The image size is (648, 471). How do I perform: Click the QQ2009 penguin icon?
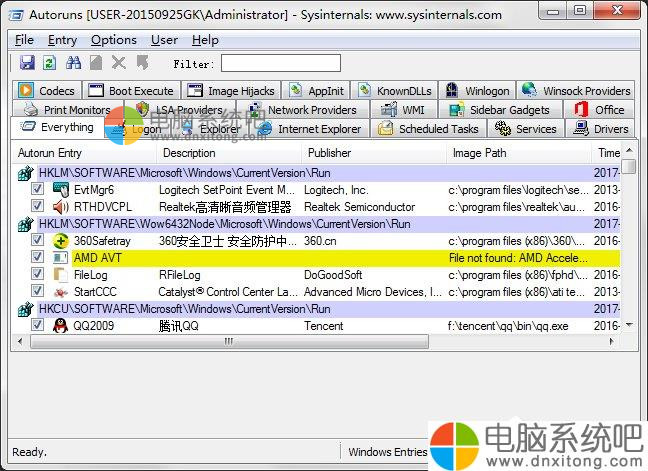point(61,326)
